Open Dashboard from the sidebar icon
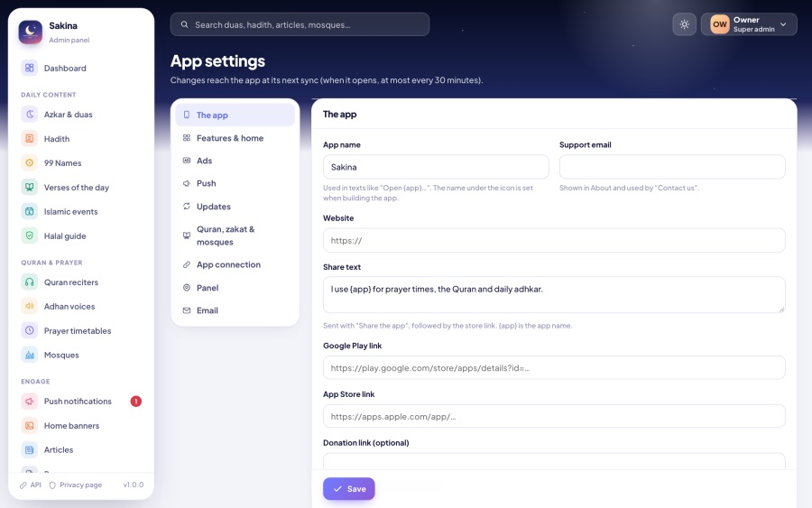 pos(30,68)
